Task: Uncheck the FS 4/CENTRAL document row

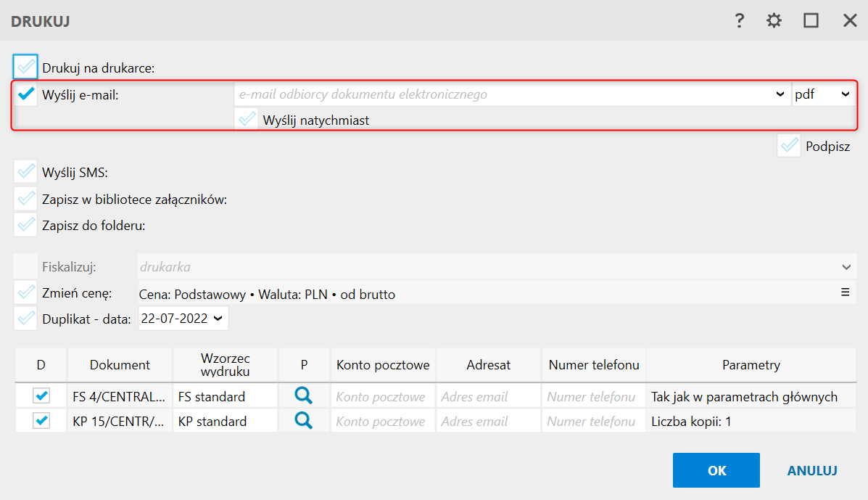Action: click(x=41, y=396)
